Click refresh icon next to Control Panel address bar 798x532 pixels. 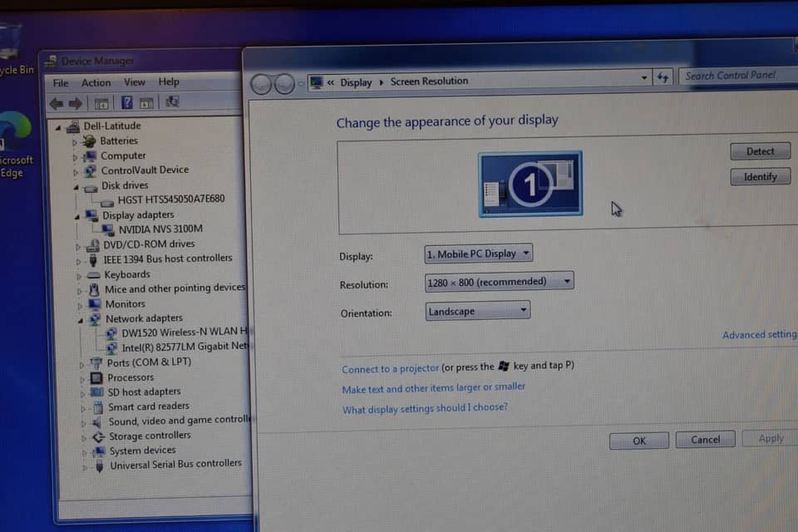[x=663, y=76]
